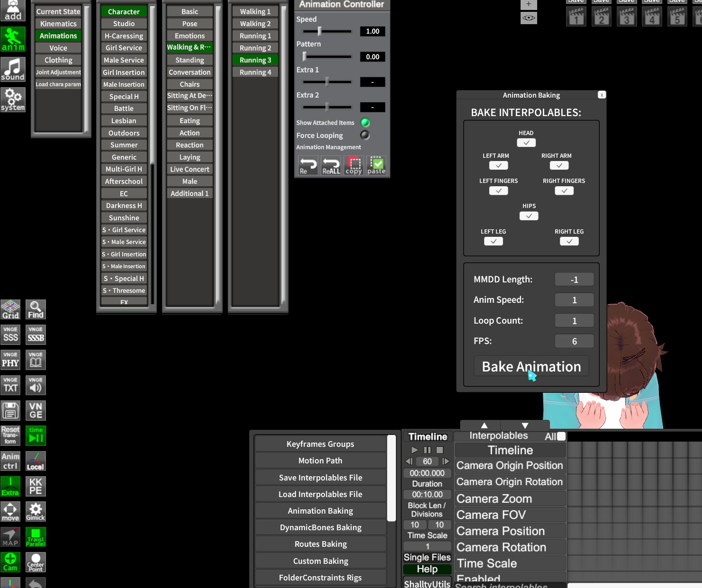Open the system gears icon
The height and width of the screenshot is (588, 702).
[x=13, y=100]
